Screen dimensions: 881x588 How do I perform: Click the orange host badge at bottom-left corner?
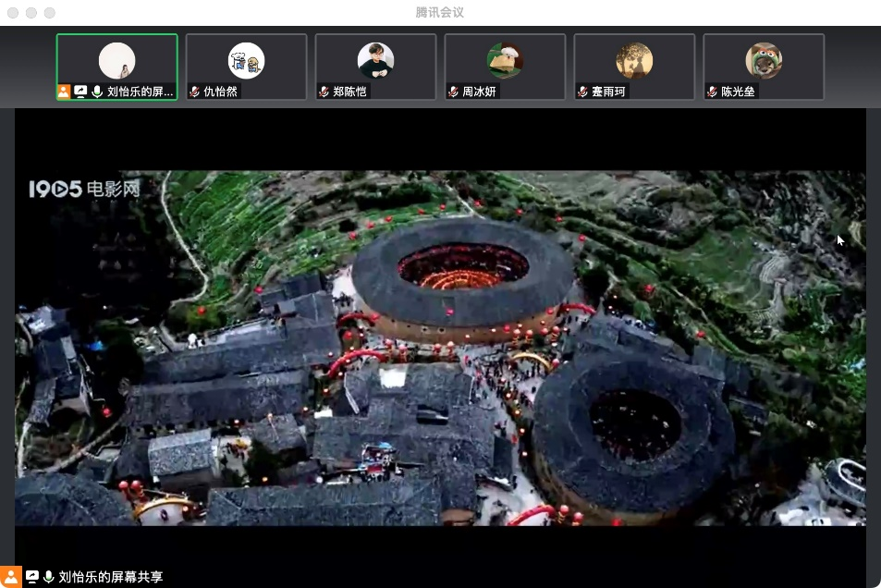click(11, 577)
